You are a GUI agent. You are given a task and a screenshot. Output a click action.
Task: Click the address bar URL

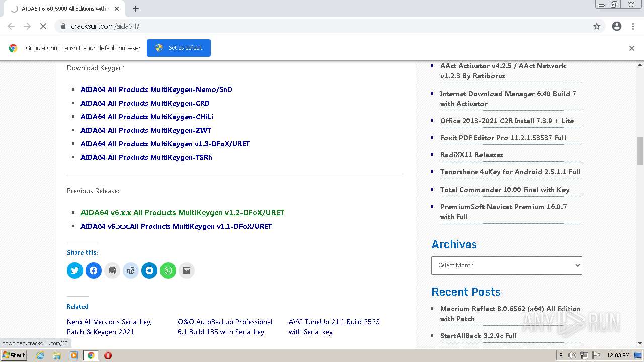tap(105, 26)
